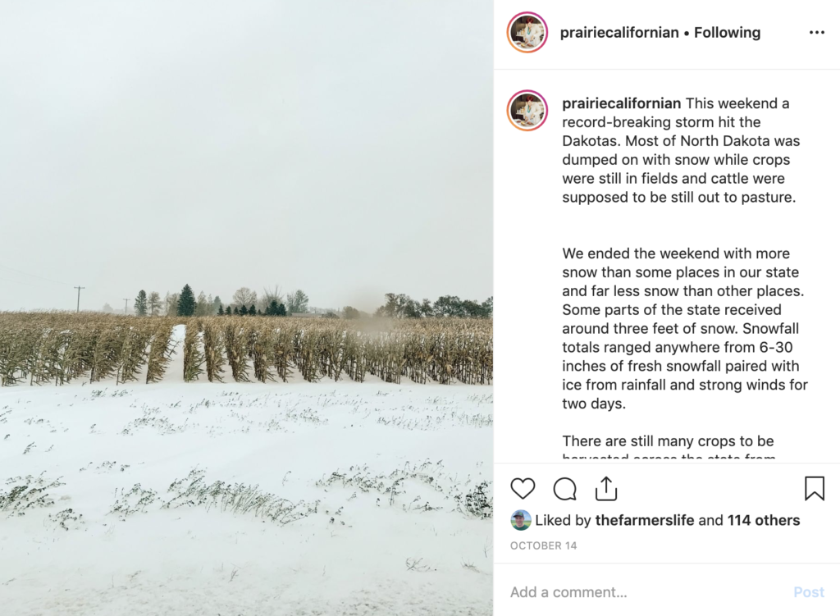Open thefarmerslife liker avatar

pos(520,520)
